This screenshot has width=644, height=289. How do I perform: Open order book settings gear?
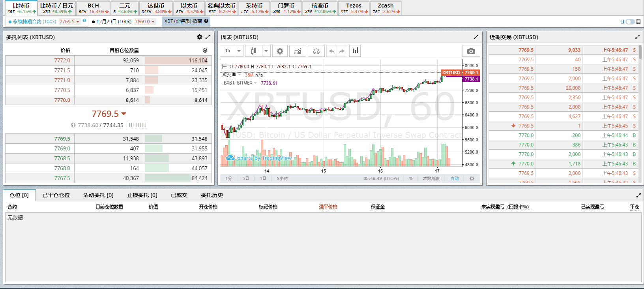(199, 37)
